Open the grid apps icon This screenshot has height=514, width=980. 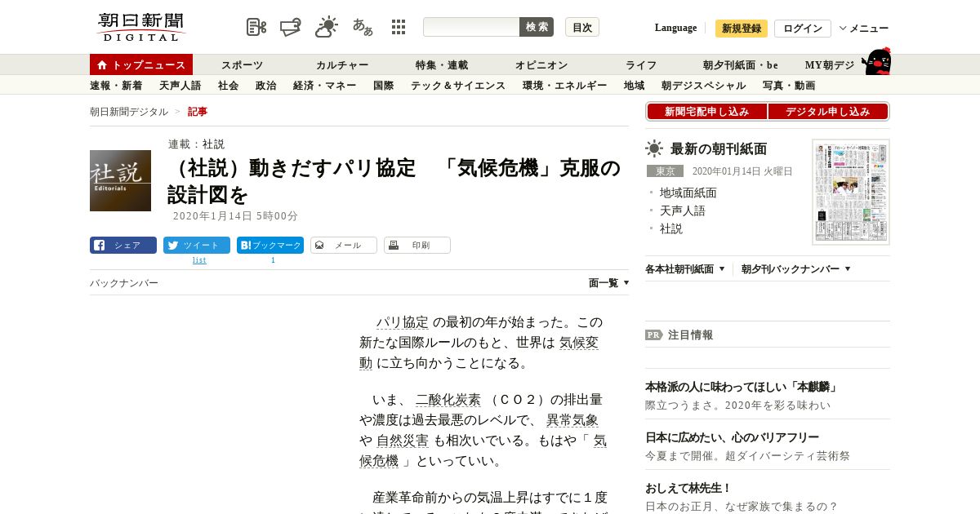coord(399,27)
